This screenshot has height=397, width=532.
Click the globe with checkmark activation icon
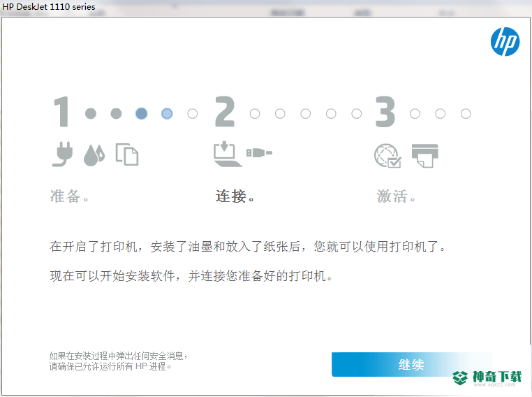387,156
